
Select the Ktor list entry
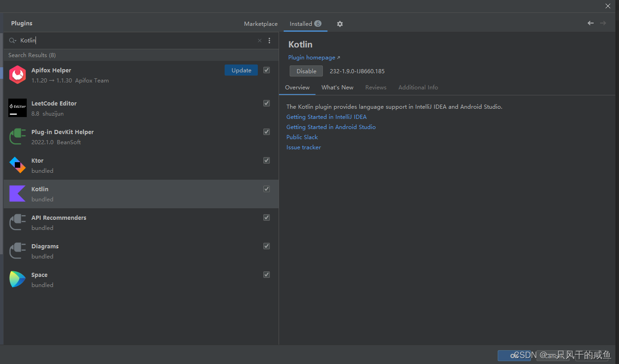[141, 165]
